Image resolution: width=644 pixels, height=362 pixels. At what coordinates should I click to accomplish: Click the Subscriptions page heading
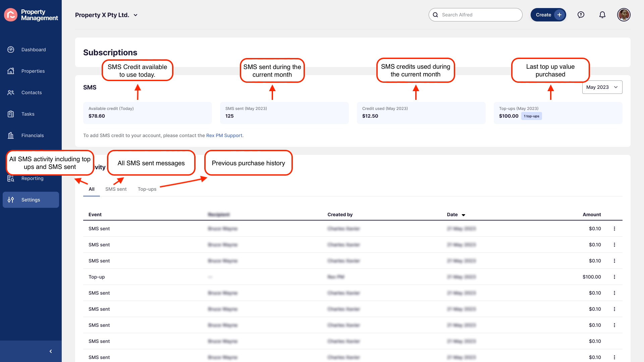(x=110, y=52)
